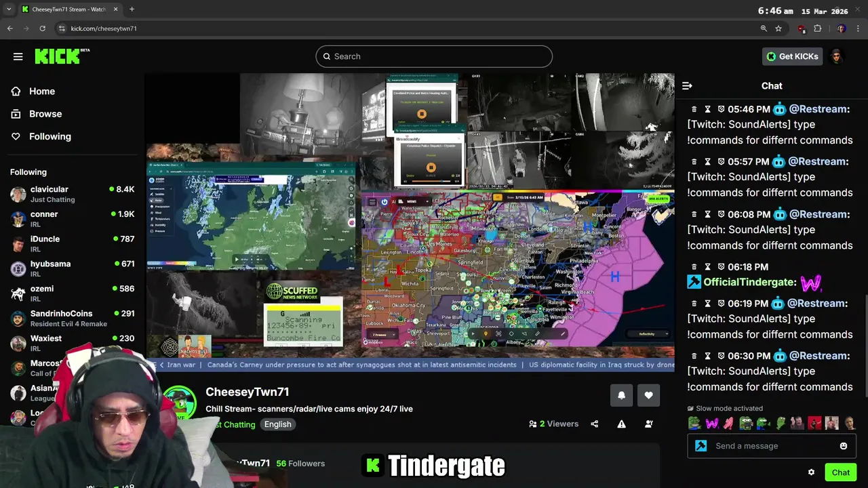Ban user on 06:30 PM message
Screen dimensions: 868x488
(722, 356)
